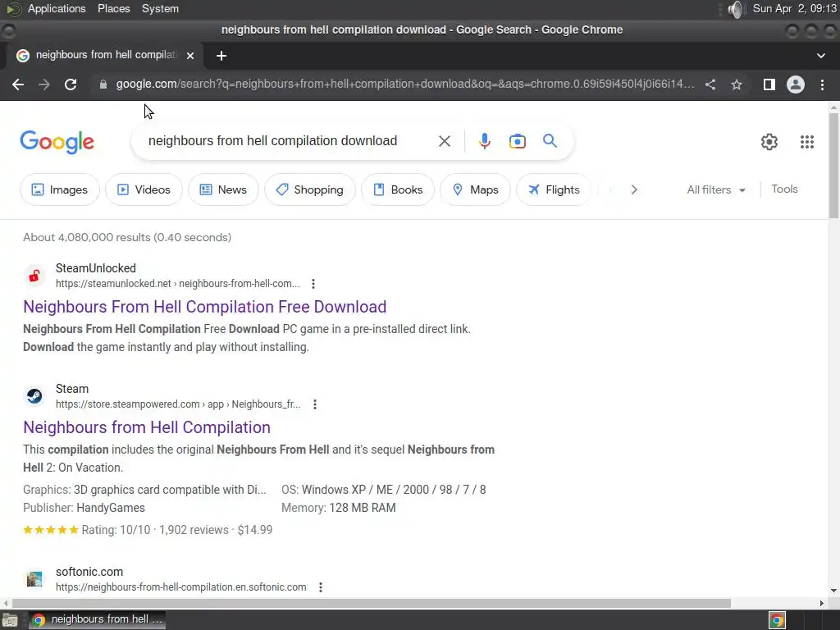This screenshot has height=630, width=840.
Task: Open the store.steampowered.com URL breadcrumb
Action: (178, 404)
